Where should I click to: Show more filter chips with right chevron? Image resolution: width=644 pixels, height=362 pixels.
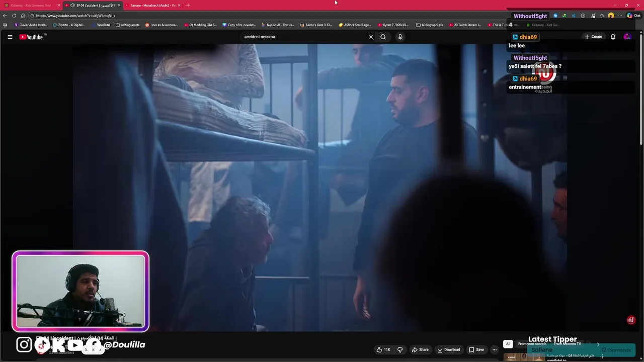tap(598, 344)
